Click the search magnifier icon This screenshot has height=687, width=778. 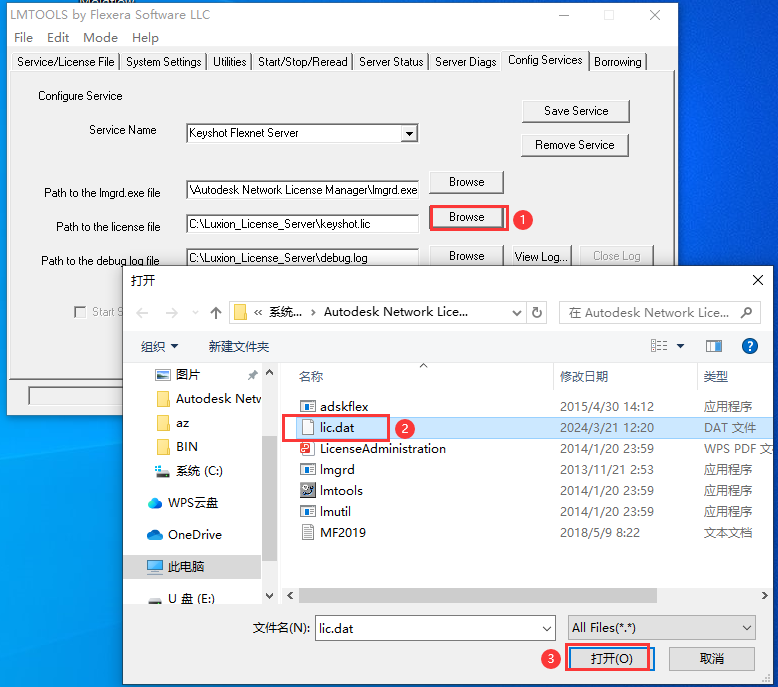pyautogui.click(x=747, y=312)
